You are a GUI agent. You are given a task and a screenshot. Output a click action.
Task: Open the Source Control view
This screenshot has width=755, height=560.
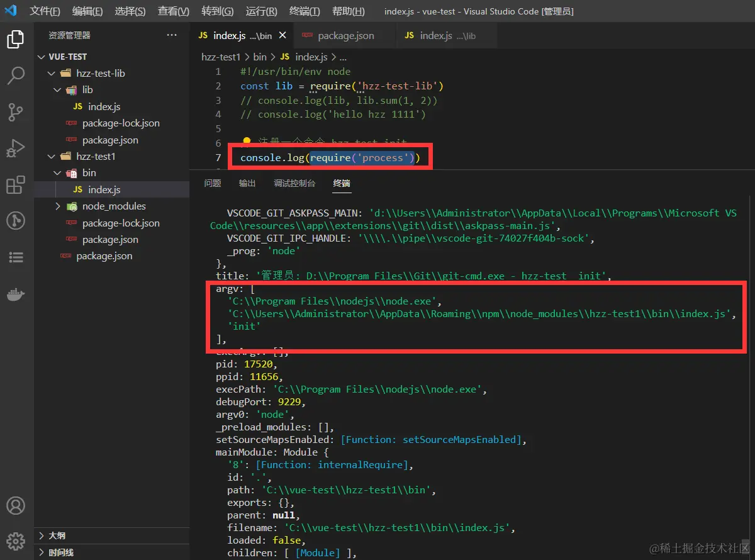click(x=15, y=113)
